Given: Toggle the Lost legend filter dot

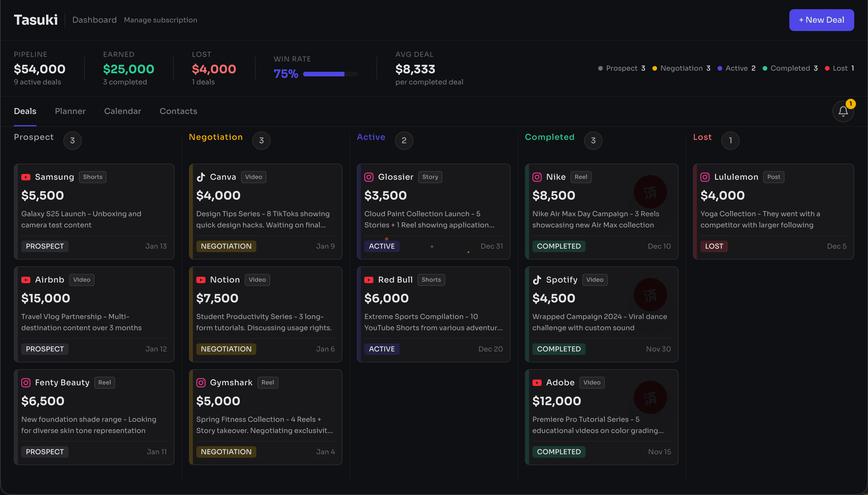Looking at the screenshot, I should click(827, 68).
